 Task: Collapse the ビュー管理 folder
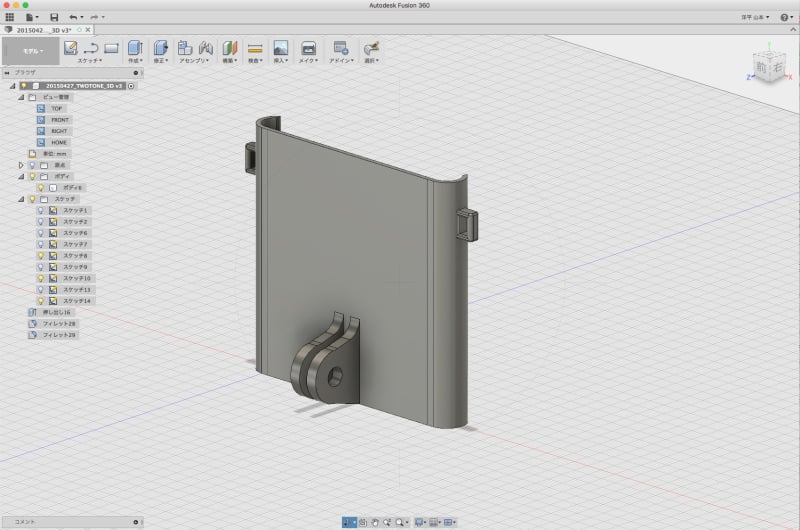click(x=21, y=97)
